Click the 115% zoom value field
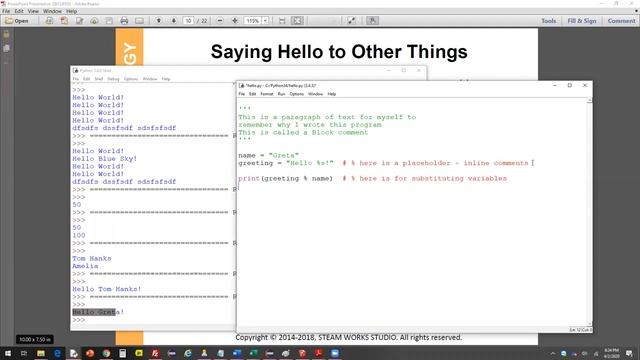This screenshot has width=640, height=360. click(253, 21)
